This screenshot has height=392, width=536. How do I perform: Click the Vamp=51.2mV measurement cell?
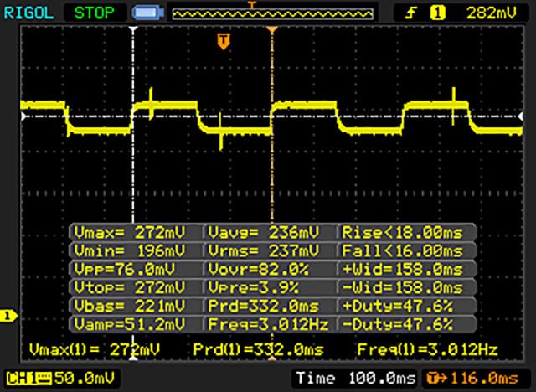136,324
